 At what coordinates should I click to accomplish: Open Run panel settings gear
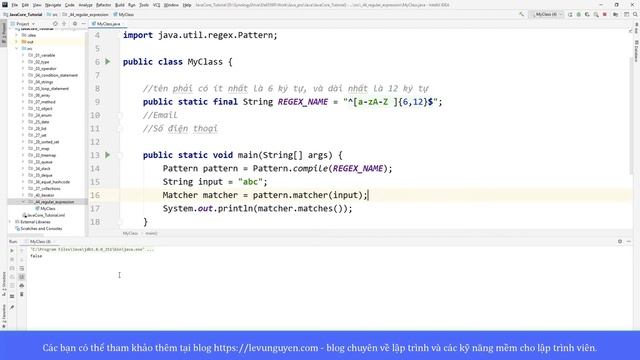(x=620, y=242)
